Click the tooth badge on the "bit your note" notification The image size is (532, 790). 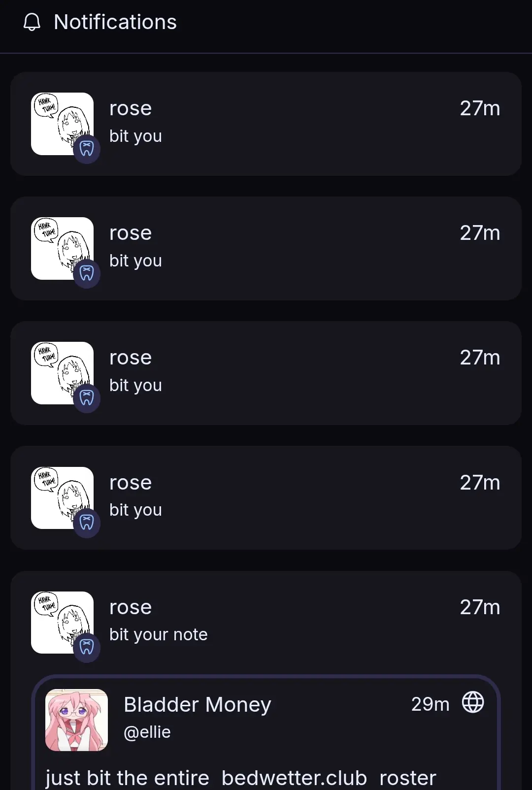click(x=87, y=647)
